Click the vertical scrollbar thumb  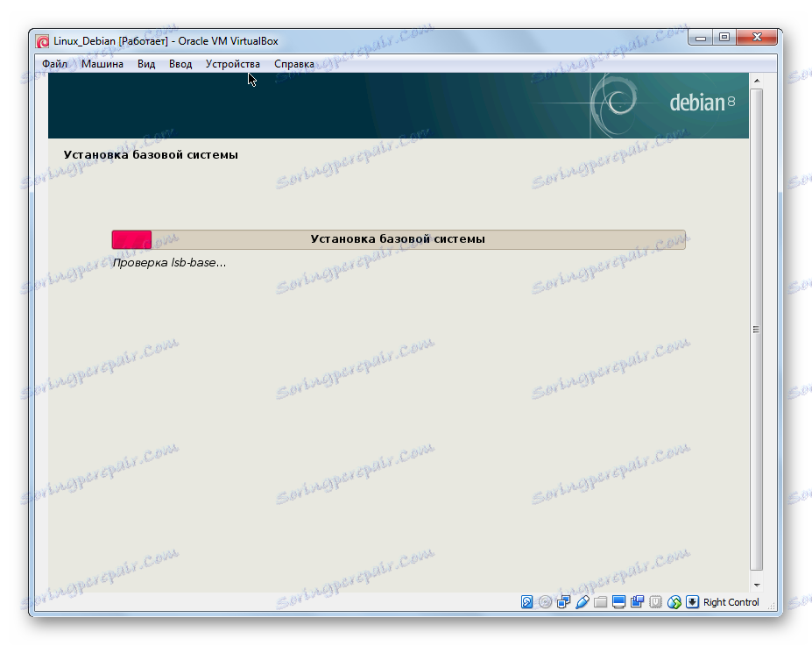coord(756,329)
